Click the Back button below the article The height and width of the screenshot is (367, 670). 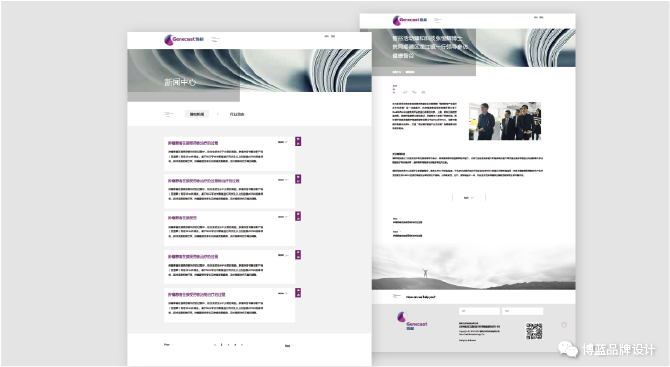pyautogui.click(x=469, y=197)
